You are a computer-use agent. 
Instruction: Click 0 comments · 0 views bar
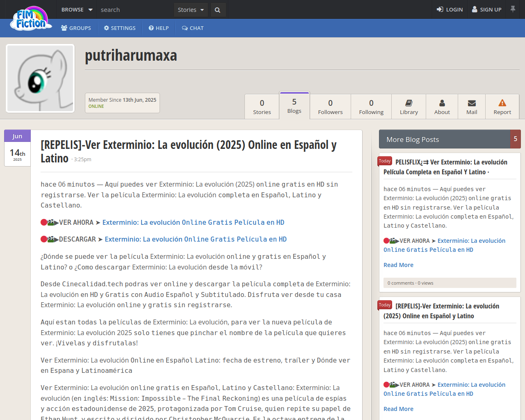450,283
